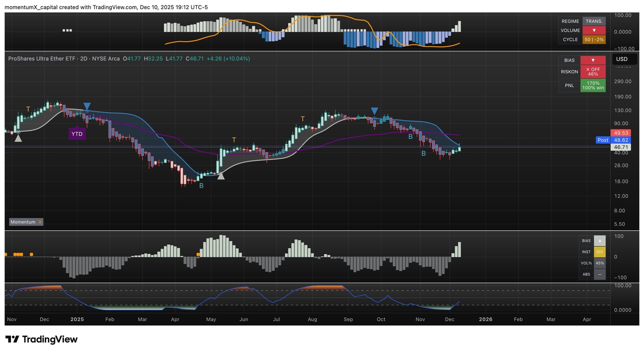644x353 pixels.
Task: Click the gray up-triangle marker in November 2024
Action: coord(18,137)
